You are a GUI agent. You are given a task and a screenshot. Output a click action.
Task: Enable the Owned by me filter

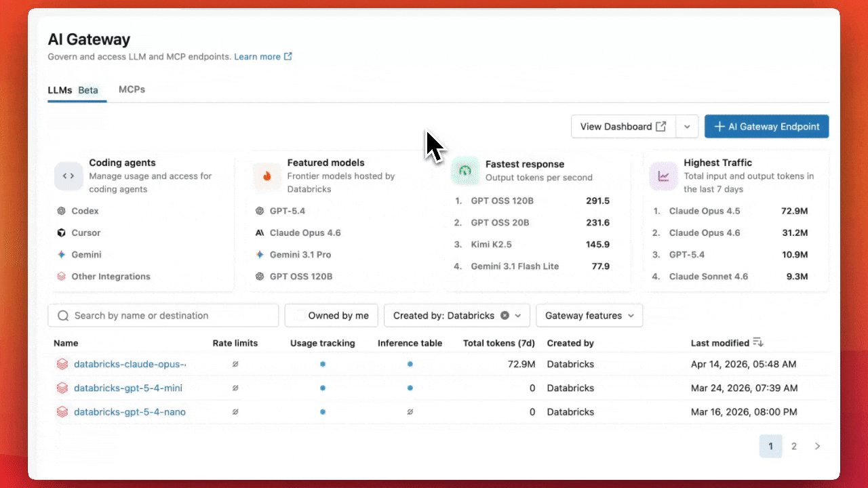point(331,315)
